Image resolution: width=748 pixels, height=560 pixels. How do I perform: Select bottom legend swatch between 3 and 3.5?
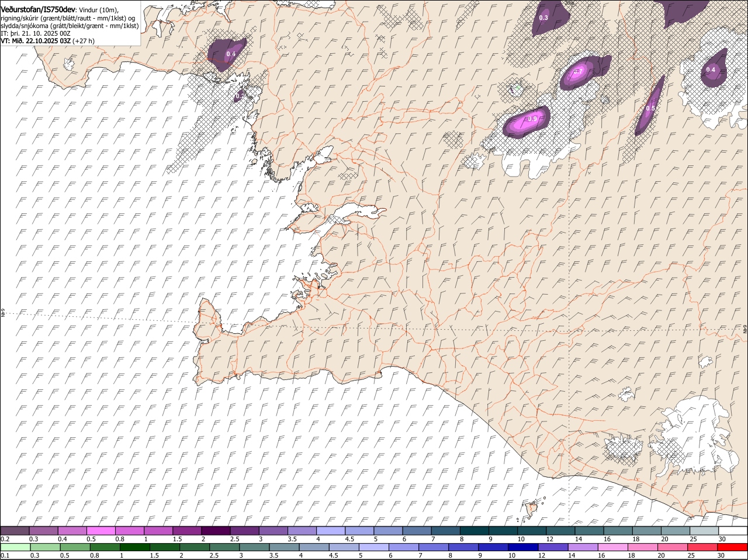pos(255,547)
